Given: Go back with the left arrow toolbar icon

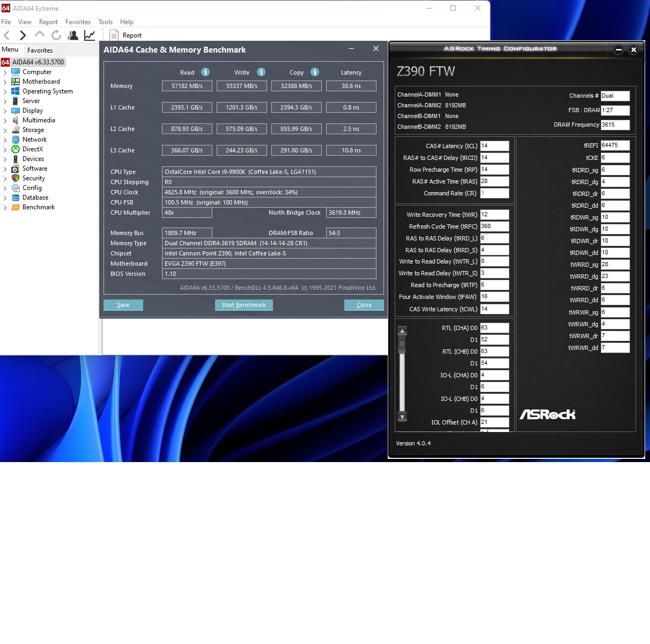Looking at the screenshot, I should [x=7, y=35].
